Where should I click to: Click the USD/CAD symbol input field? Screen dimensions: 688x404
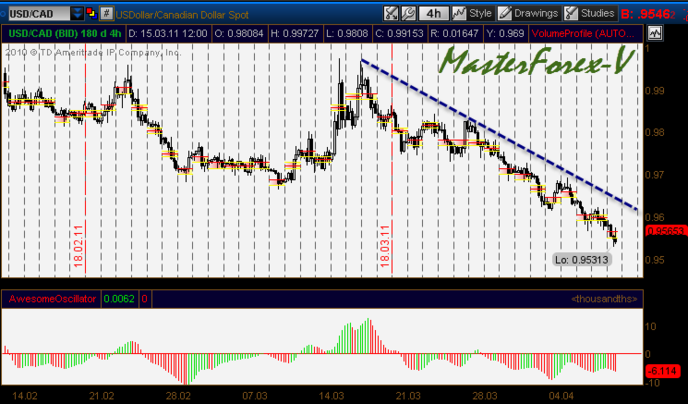39,14
